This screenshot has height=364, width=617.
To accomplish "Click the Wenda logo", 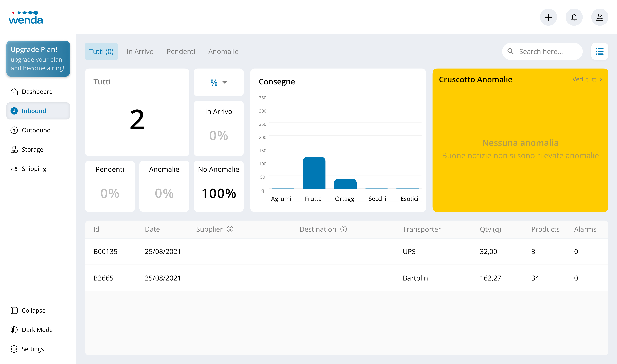I will click(26, 17).
